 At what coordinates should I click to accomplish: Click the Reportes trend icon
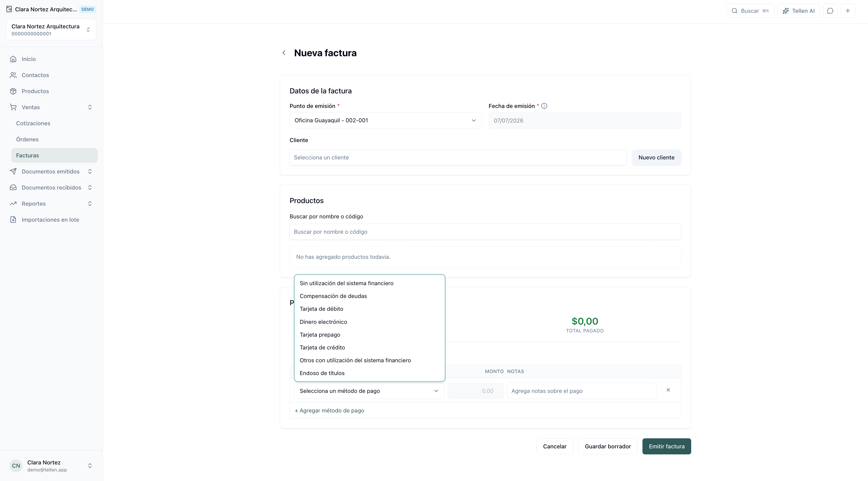pos(13,203)
